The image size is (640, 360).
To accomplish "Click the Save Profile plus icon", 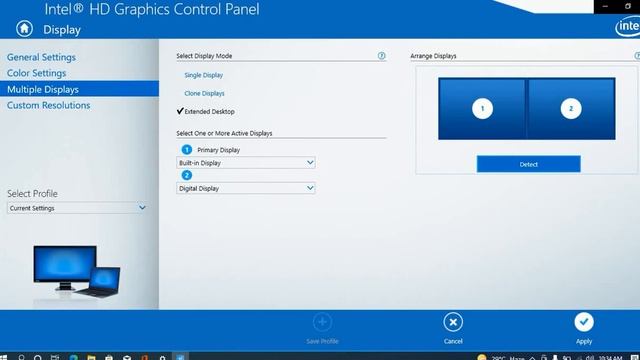I will point(322,322).
